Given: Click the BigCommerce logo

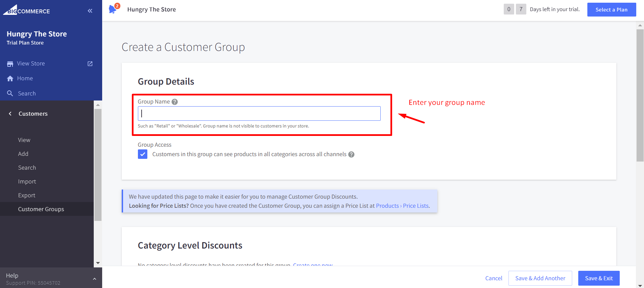Looking at the screenshot, I should [x=27, y=10].
